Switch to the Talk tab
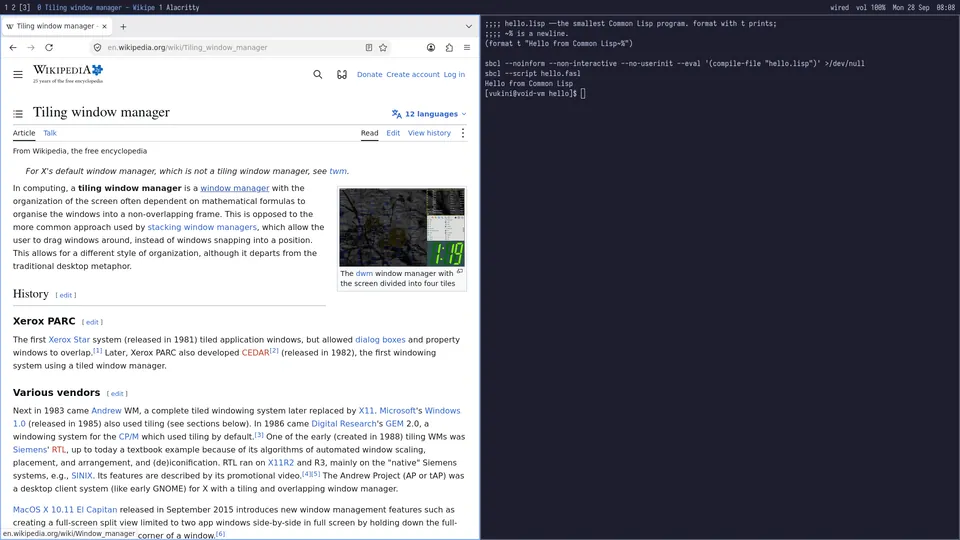Screen dimensions: 960x540 50,133
